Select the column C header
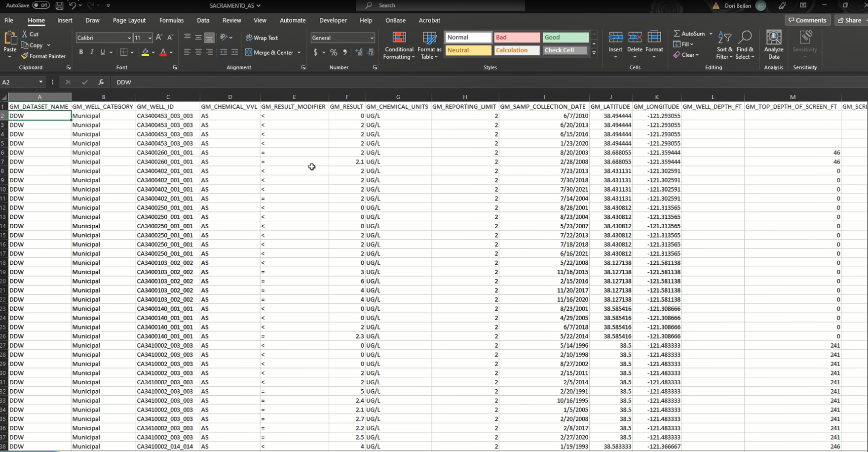 pyautogui.click(x=168, y=97)
